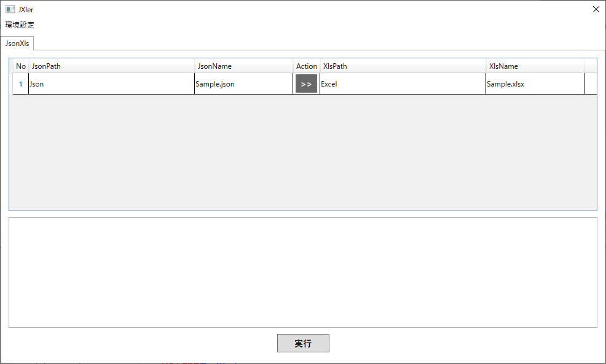Select the JsonPath cell containing Json
606x364 pixels.
(111, 83)
